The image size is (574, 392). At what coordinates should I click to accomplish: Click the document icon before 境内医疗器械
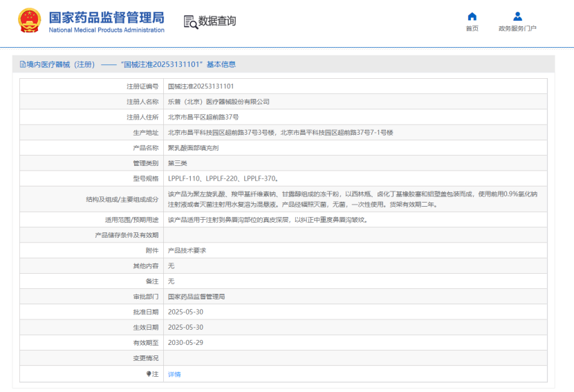tap(22, 64)
